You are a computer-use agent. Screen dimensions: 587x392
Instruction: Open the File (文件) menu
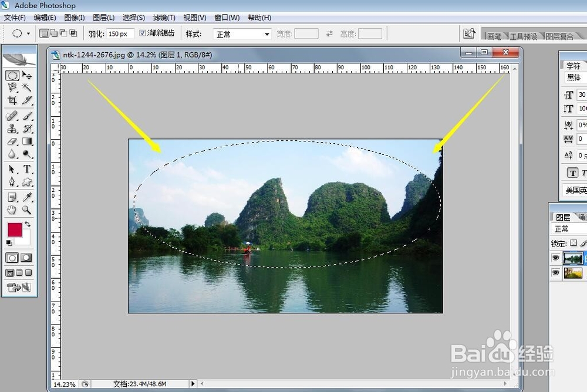15,18
